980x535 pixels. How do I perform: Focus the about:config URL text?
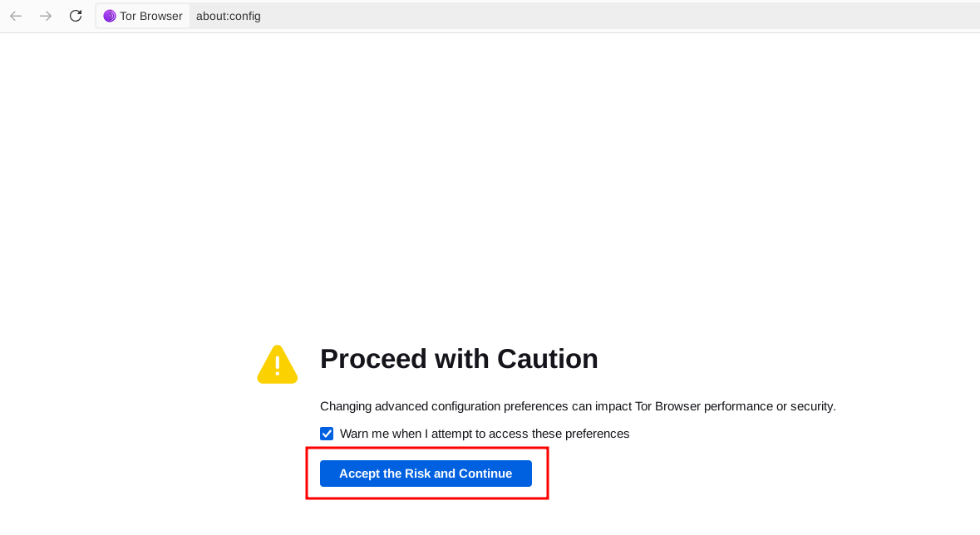point(229,16)
